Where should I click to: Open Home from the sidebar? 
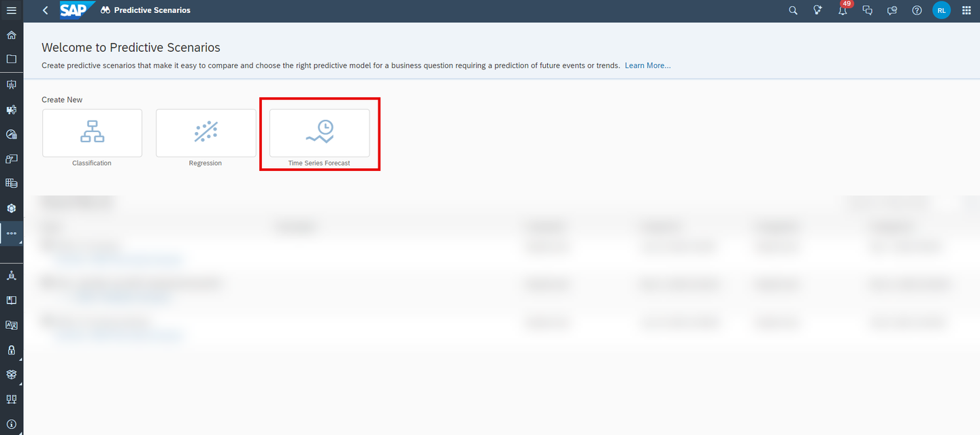(x=12, y=35)
